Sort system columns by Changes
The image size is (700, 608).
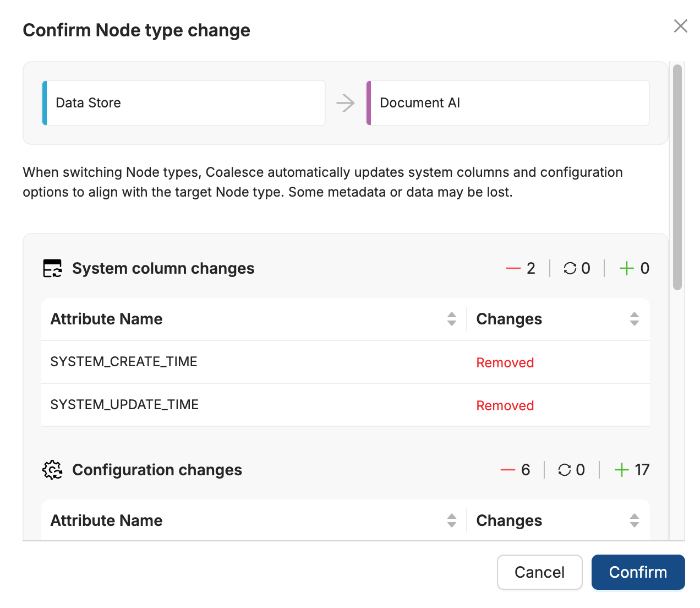click(634, 319)
